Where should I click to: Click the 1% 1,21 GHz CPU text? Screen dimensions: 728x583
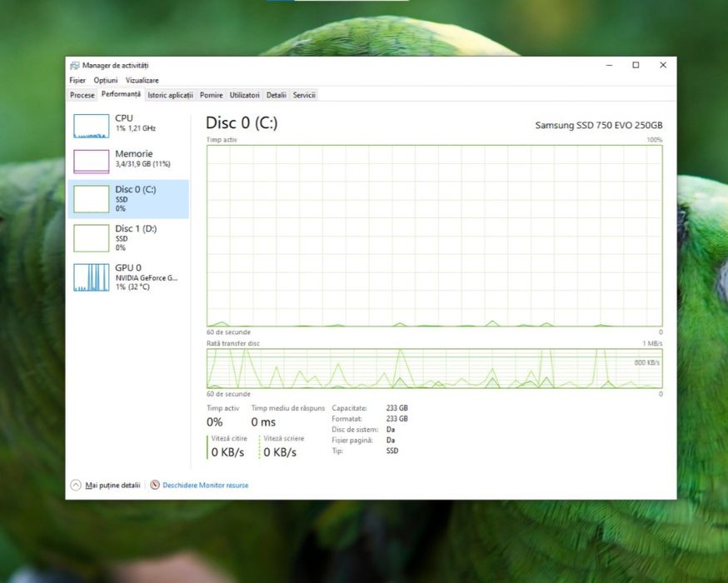(136, 128)
